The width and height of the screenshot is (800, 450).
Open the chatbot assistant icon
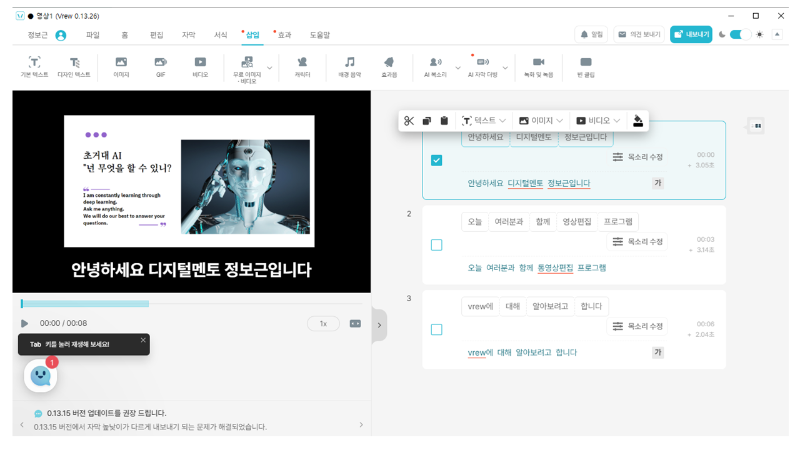[41, 376]
